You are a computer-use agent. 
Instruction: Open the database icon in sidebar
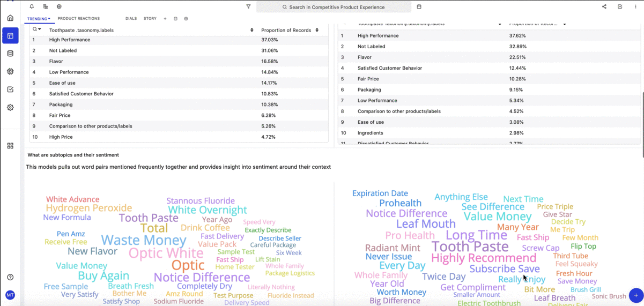point(10,54)
